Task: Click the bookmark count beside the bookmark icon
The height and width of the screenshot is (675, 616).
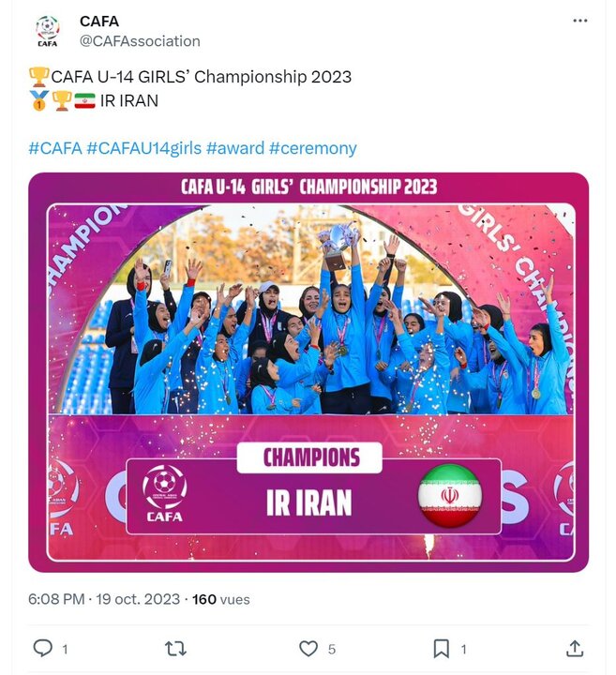Action: pyautogui.click(x=463, y=649)
